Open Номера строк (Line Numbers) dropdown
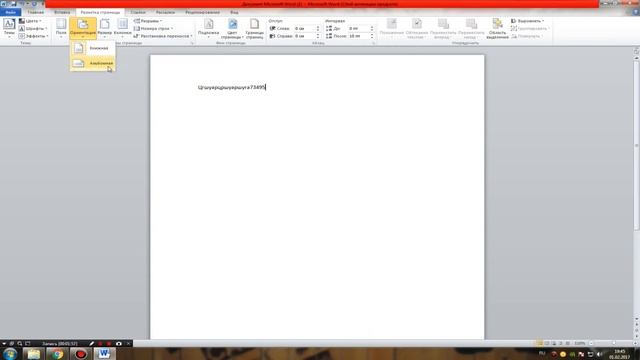The width and height of the screenshot is (640, 360). coord(153,29)
